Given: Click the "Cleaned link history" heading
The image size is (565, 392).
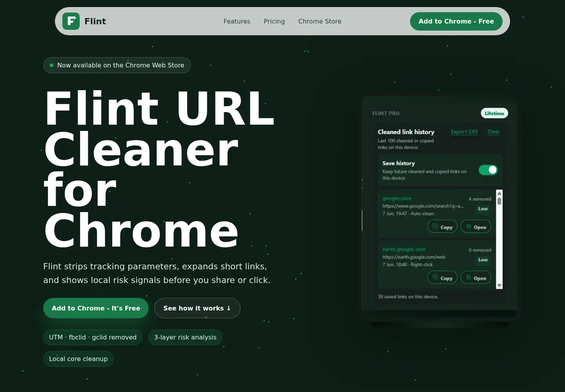Looking at the screenshot, I should (406, 132).
